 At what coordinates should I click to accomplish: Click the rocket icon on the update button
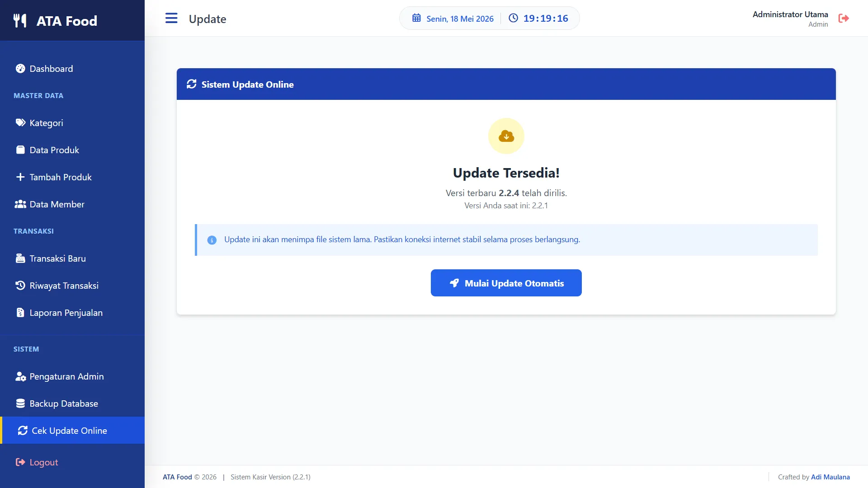(x=454, y=283)
